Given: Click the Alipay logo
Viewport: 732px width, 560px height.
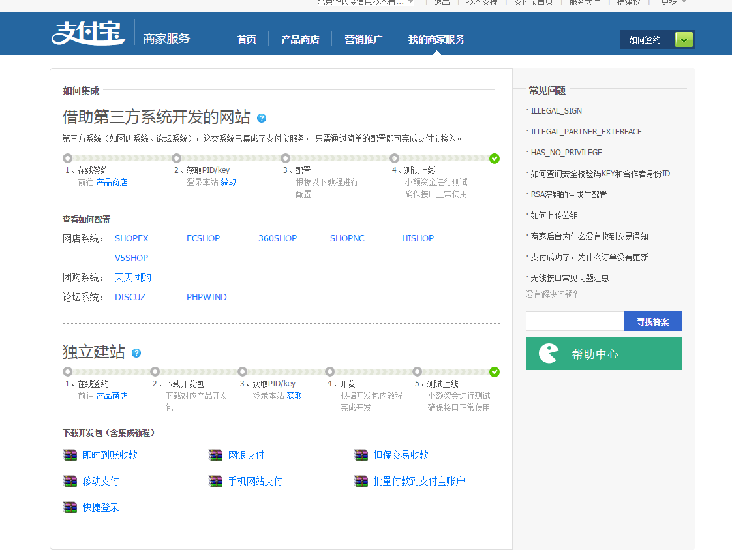Looking at the screenshot, I should point(88,33).
